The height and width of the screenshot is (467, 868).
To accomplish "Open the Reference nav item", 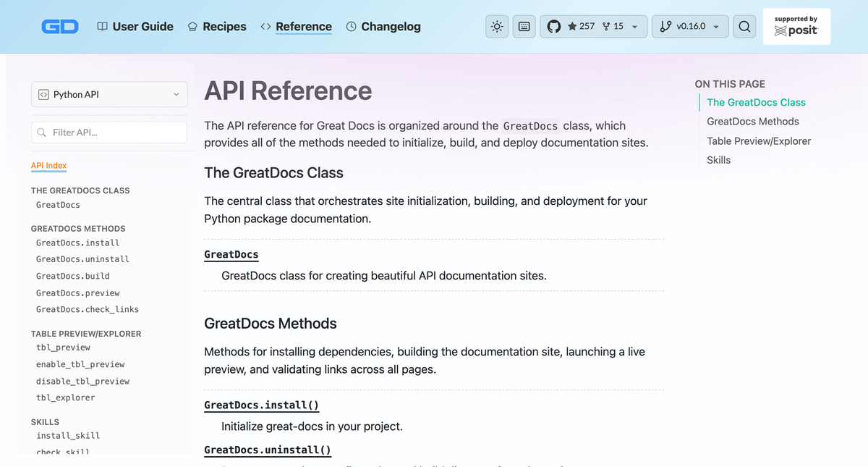I will coord(296,27).
